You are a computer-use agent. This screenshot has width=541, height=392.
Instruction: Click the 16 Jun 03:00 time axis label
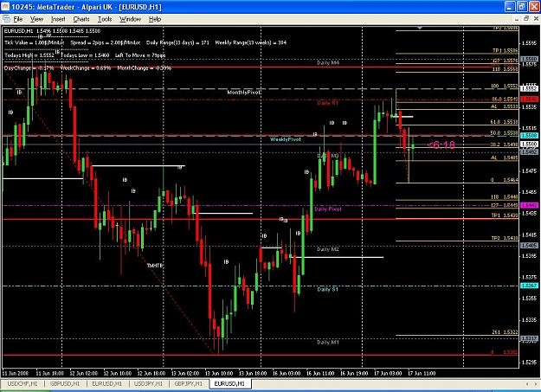tap(287, 373)
